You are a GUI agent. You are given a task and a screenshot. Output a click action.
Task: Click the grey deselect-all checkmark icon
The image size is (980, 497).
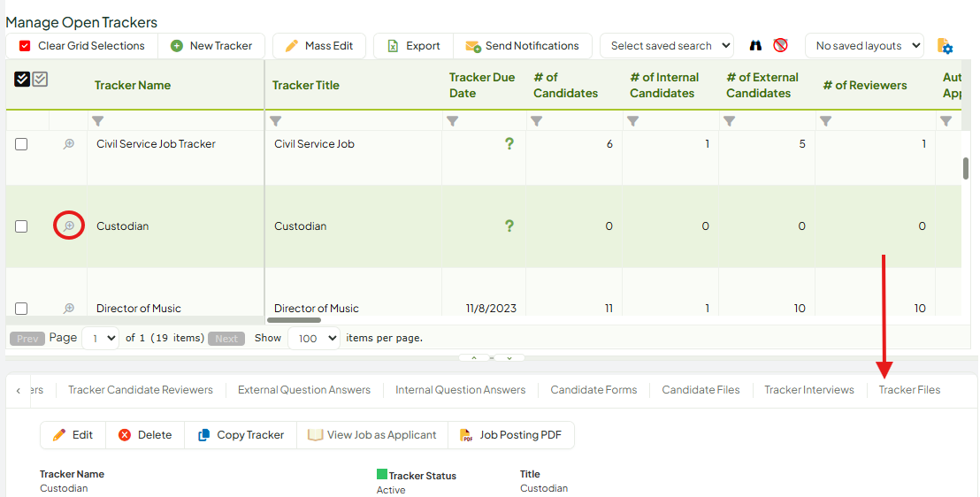pos(40,79)
